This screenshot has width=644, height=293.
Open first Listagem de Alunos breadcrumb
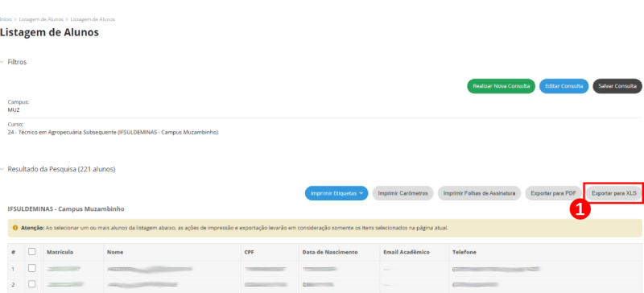41,19
